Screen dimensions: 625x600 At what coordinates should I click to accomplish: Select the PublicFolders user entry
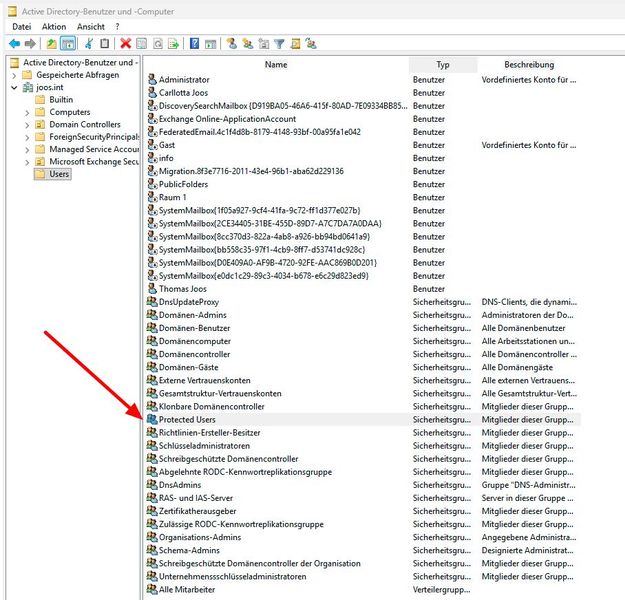(x=183, y=184)
